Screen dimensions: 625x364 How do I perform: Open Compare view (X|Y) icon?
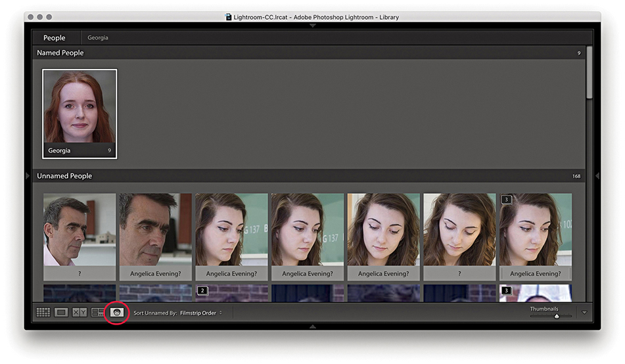(80, 313)
